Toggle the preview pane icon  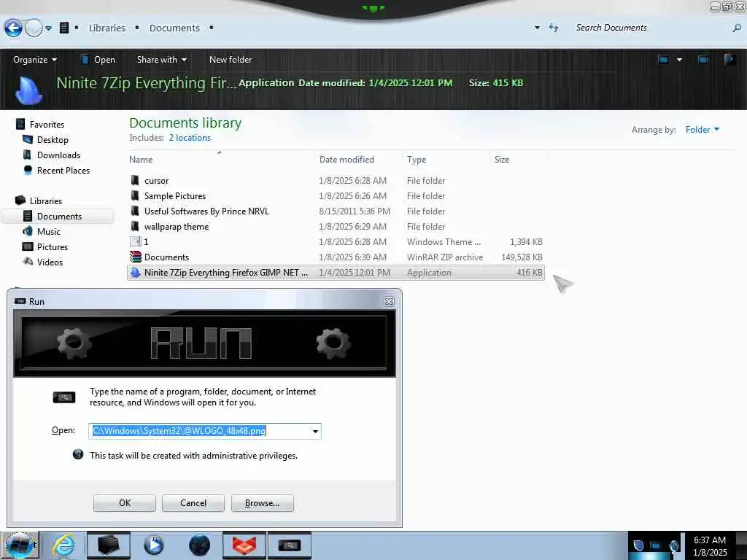(x=703, y=60)
